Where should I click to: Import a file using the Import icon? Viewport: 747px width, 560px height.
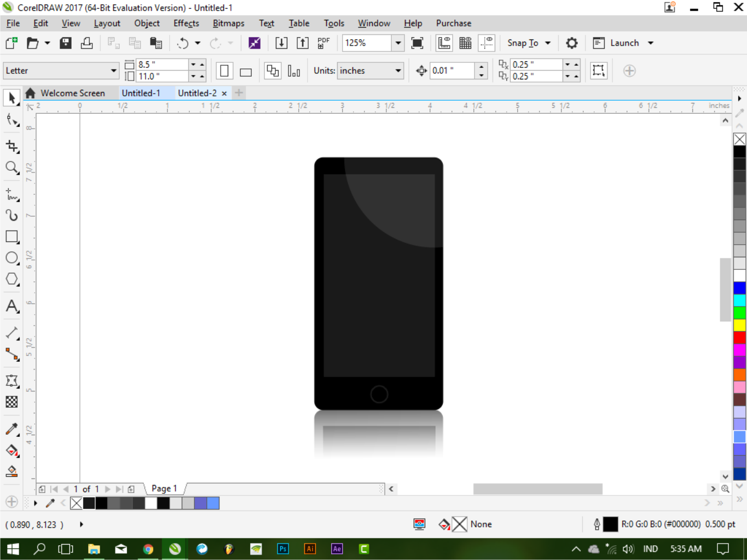[x=281, y=43]
